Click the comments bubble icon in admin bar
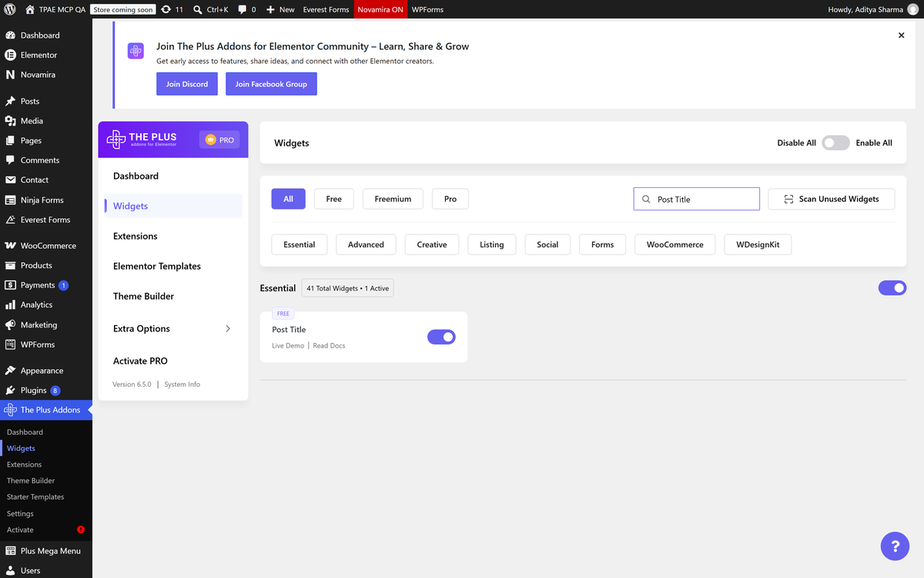Screen dimensions: 924x578 click(x=243, y=9)
